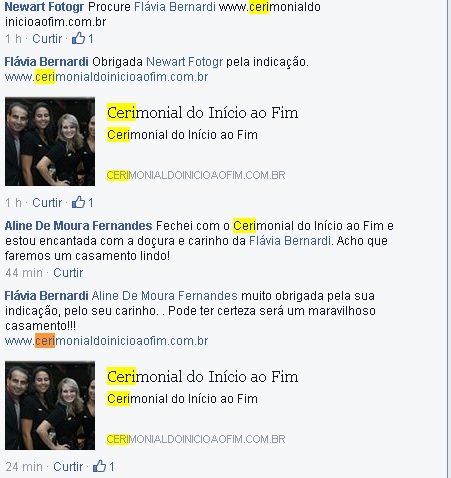451x478 pixels.
Task: Click thumbs-up icon on 24 min comment
Action: 99,466
